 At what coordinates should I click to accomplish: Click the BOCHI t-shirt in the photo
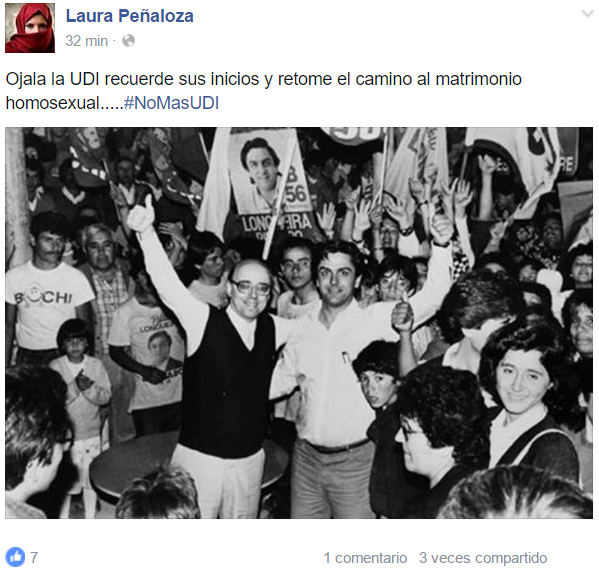click(x=46, y=306)
